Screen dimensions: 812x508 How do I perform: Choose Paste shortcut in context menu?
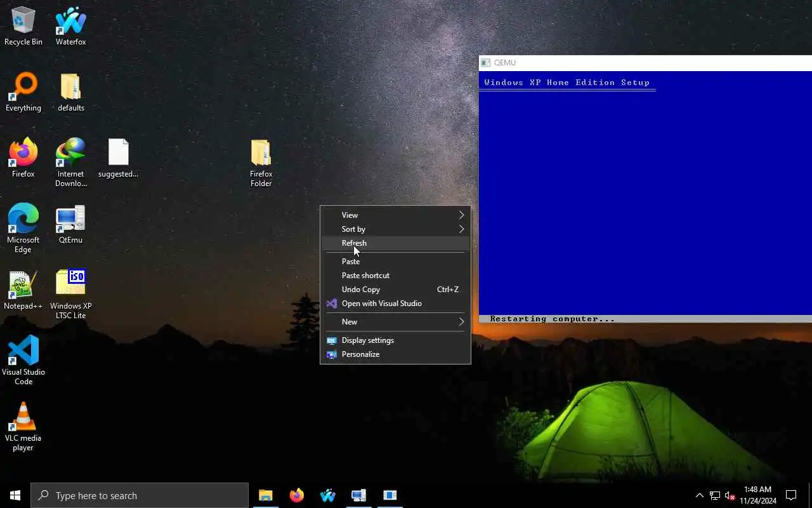point(395,276)
